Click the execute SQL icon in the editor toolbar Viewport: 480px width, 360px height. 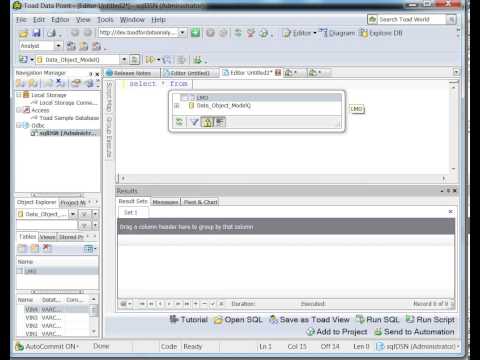[150, 60]
